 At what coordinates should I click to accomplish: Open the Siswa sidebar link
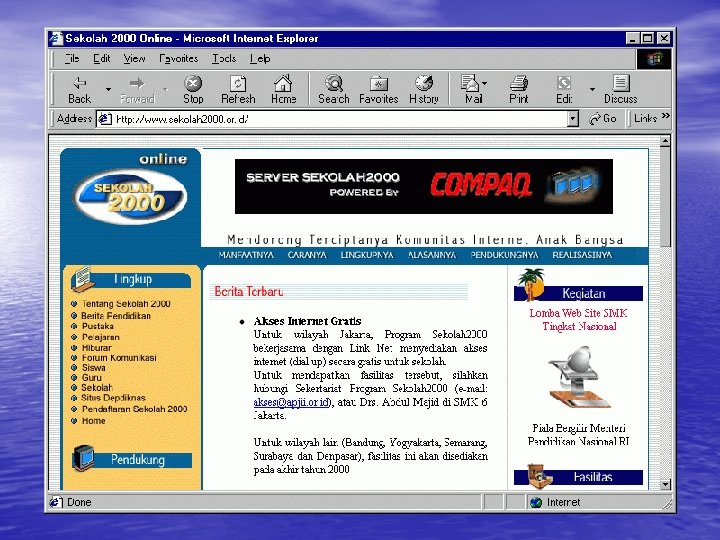click(94, 367)
